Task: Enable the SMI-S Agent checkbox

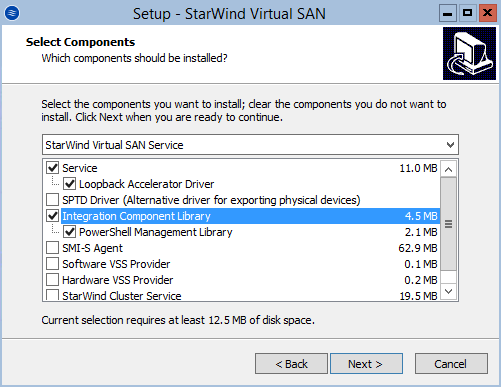Action: [52, 248]
